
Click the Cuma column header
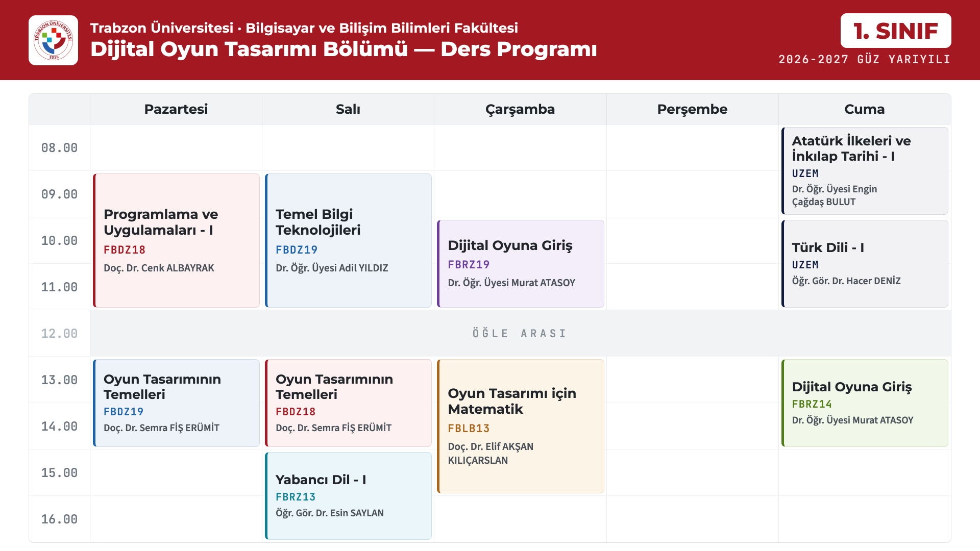pyautogui.click(x=865, y=109)
